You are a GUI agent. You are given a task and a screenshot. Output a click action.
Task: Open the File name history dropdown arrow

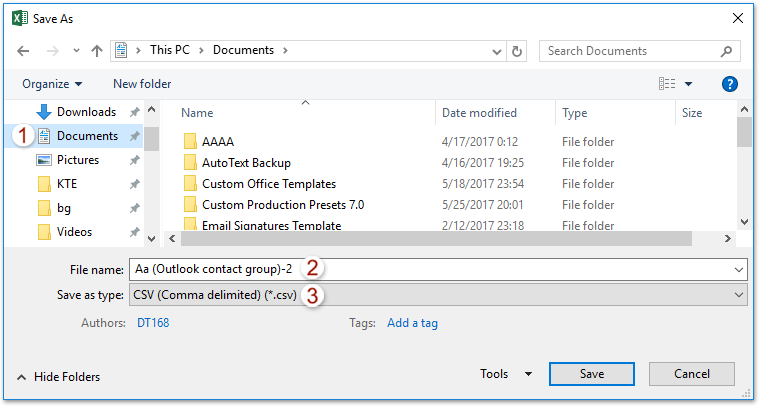(739, 269)
